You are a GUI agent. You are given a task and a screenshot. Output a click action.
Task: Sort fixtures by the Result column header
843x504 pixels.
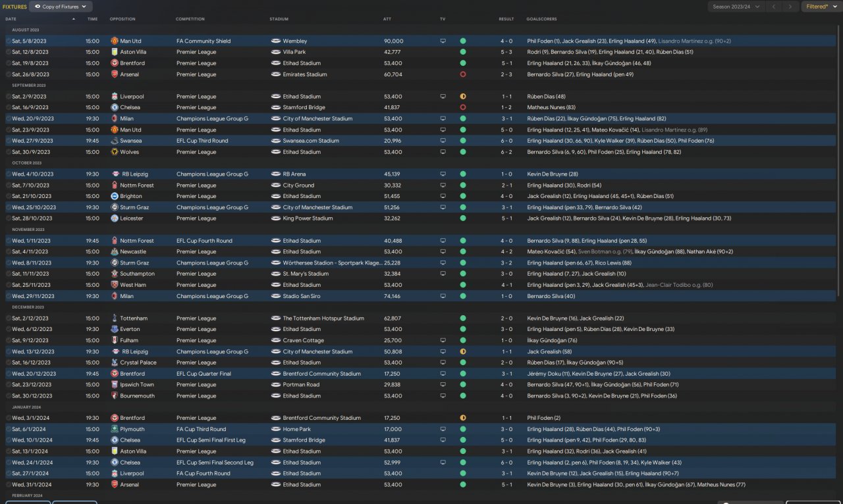[506, 19]
